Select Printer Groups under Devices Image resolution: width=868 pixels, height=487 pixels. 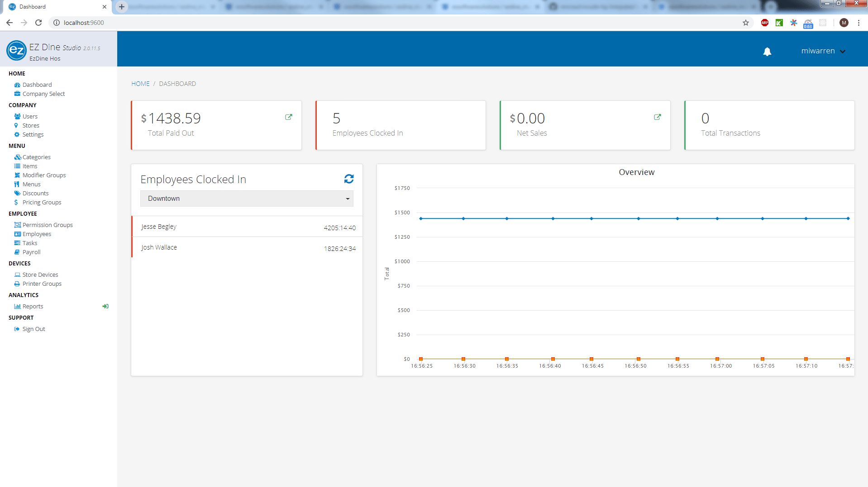click(41, 284)
